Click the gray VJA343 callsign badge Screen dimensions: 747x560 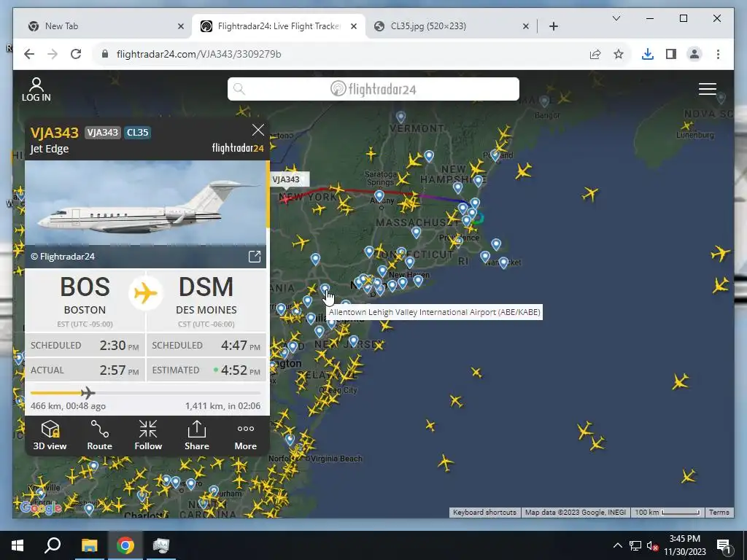click(x=102, y=133)
